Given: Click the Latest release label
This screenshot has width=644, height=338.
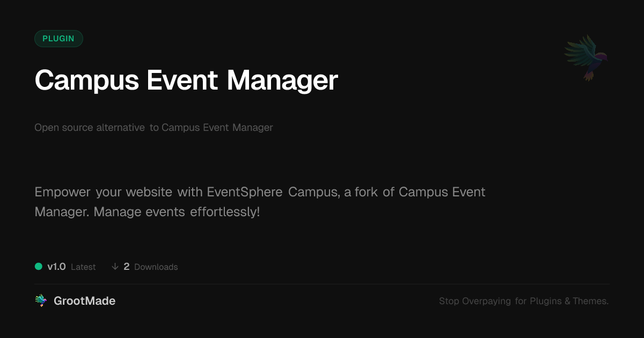Looking at the screenshot, I should click(83, 267).
